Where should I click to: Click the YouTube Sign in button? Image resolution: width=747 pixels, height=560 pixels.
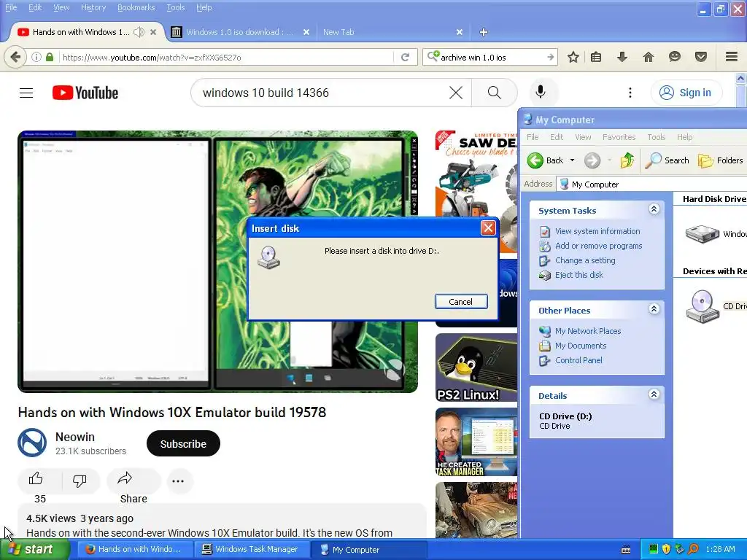pos(686,93)
